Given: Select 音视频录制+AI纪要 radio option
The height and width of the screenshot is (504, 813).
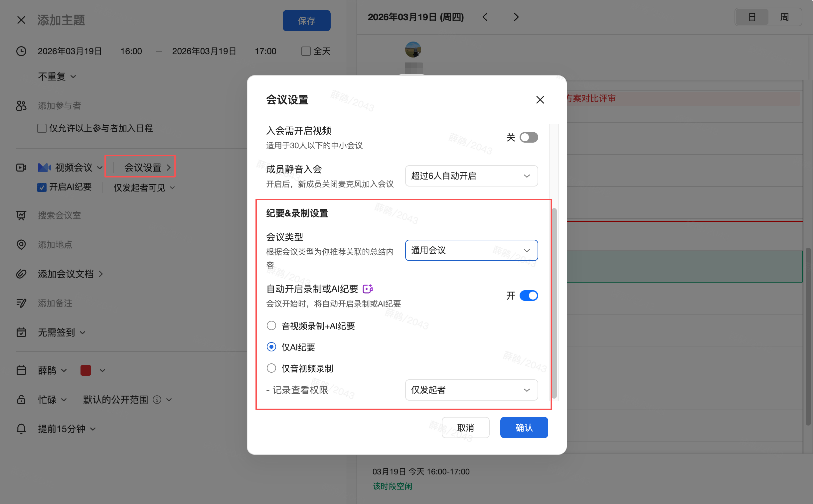Looking at the screenshot, I should pos(271,326).
